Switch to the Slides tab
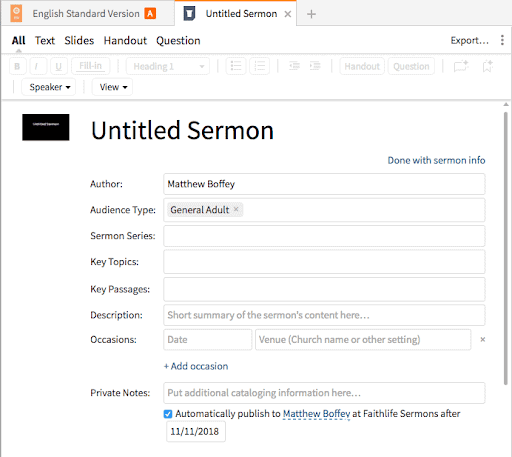512x457 pixels. (x=79, y=41)
